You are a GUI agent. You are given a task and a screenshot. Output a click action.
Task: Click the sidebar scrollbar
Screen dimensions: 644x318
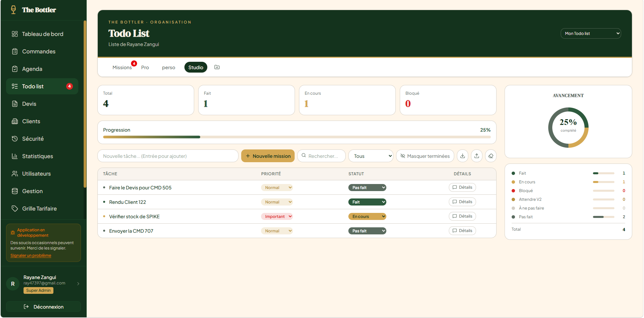point(85,104)
